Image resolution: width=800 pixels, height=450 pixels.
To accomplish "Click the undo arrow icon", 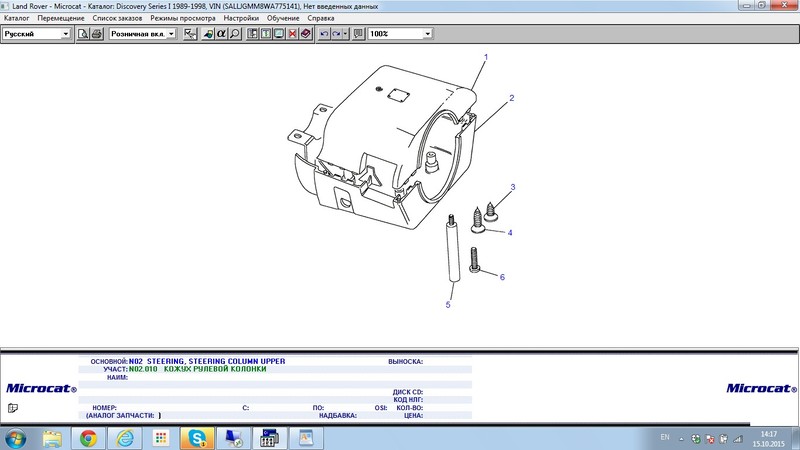I will 323,34.
